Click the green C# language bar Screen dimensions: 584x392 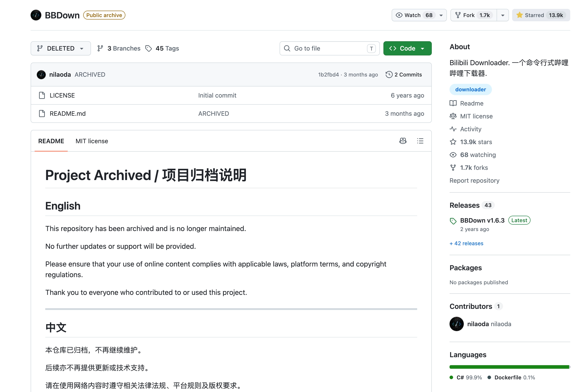coord(509,367)
